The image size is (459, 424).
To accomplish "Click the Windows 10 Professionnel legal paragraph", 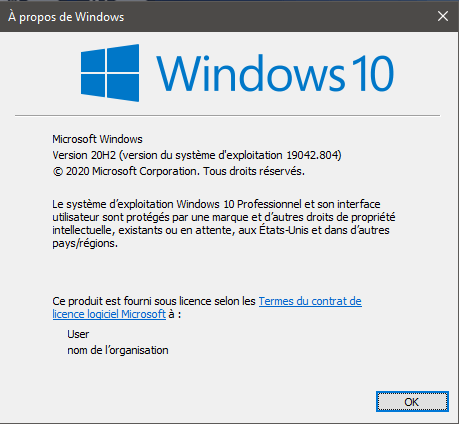I will pos(224,224).
